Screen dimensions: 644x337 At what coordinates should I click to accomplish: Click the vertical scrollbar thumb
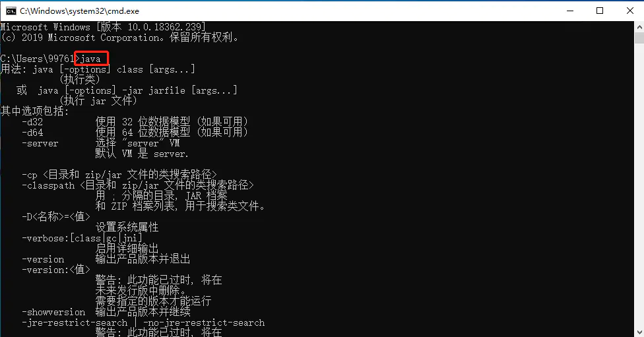coord(639,38)
